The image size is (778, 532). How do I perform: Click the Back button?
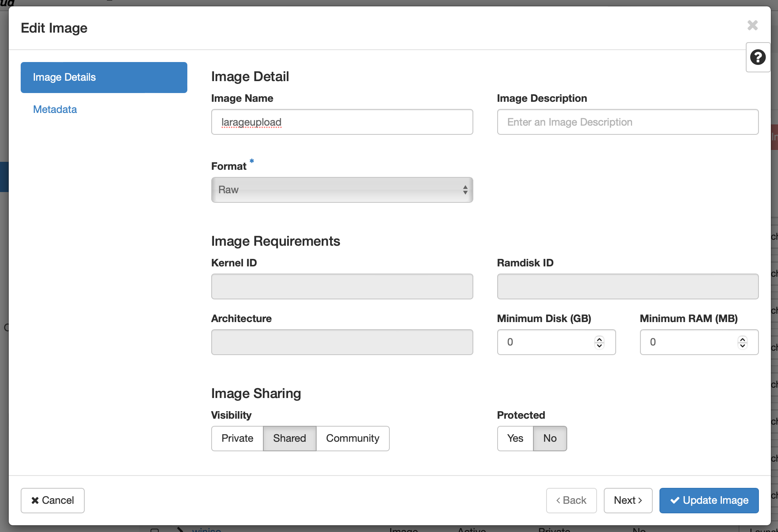(x=571, y=500)
